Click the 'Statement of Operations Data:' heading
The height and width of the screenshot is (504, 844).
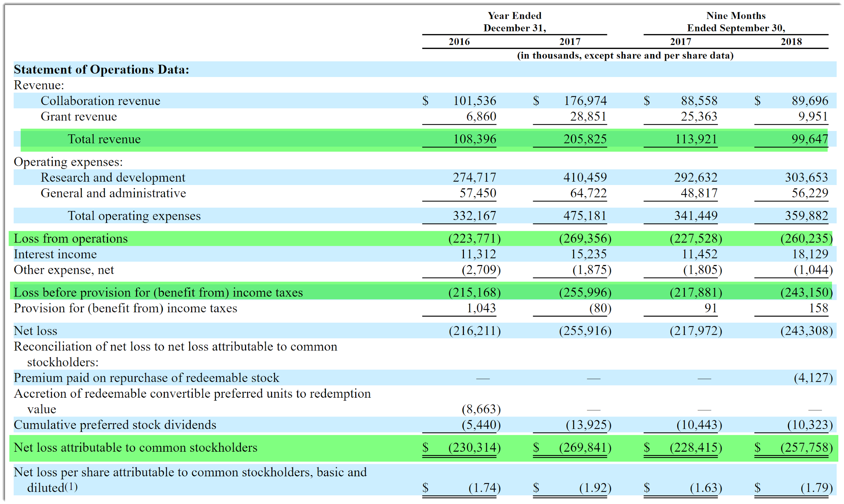pos(101,69)
